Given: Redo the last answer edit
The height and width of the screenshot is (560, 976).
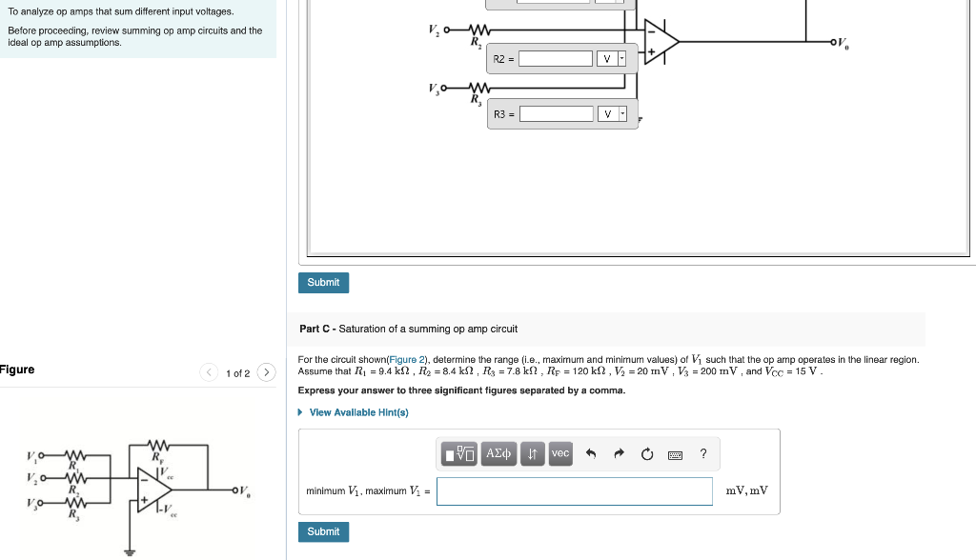Looking at the screenshot, I should [620, 453].
